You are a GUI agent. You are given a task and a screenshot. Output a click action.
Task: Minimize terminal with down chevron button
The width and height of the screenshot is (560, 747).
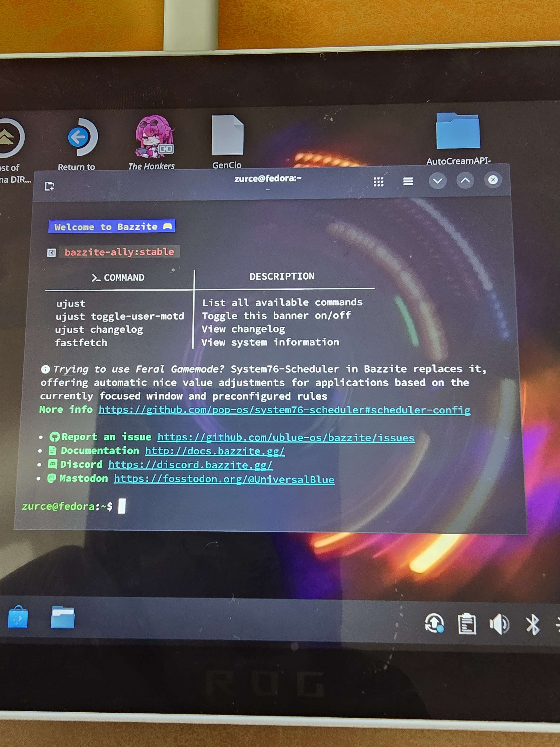(x=438, y=181)
